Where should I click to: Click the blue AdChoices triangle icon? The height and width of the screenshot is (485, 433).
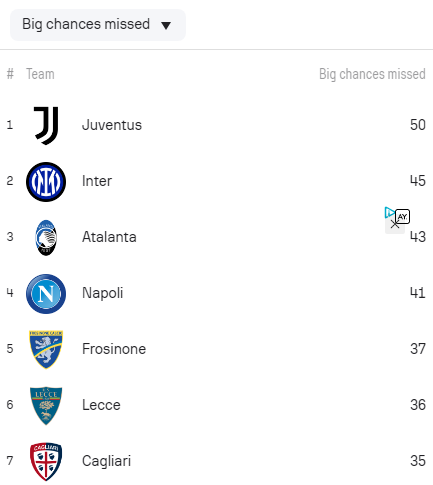(x=389, y=213)
